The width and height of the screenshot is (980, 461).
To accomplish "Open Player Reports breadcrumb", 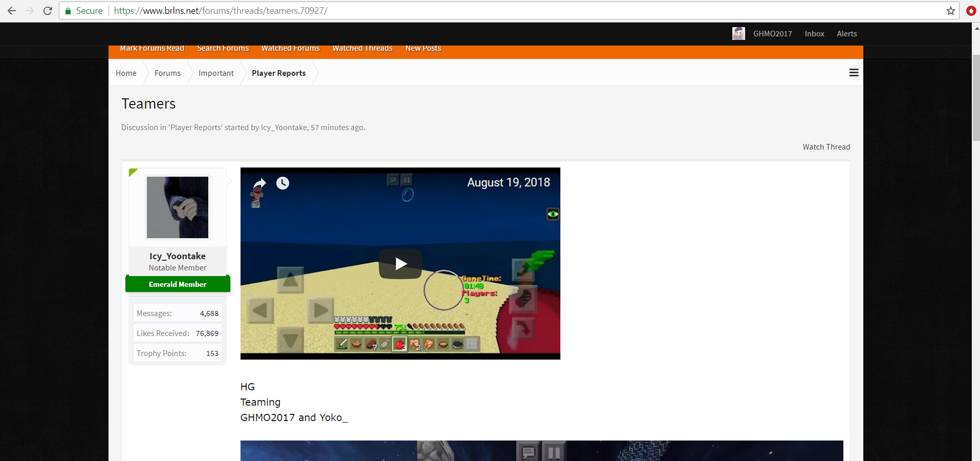I will 278,73.
